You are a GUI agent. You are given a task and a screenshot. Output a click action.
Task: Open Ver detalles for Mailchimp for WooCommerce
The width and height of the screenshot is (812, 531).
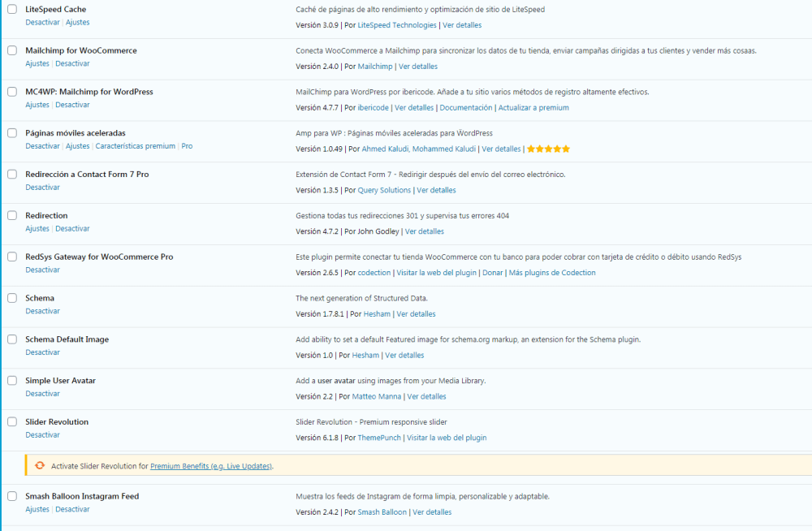point(418,67)
